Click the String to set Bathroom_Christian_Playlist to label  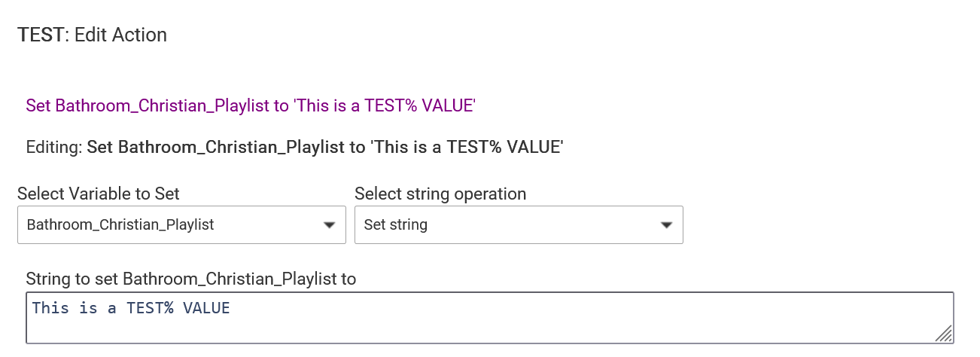pyautogui.click(x=190, y=279)
